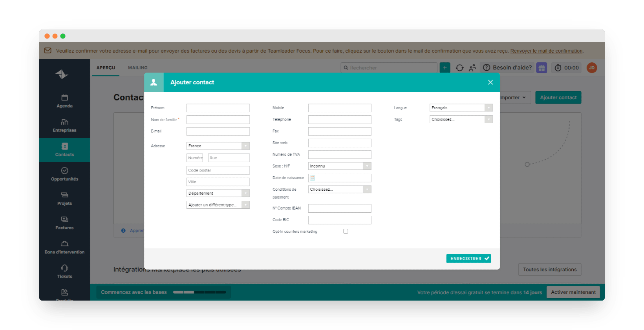The height and width of the screenshot is (330, 644).
Task: Click the background Ajouter contact button
Action: (558, 97)
